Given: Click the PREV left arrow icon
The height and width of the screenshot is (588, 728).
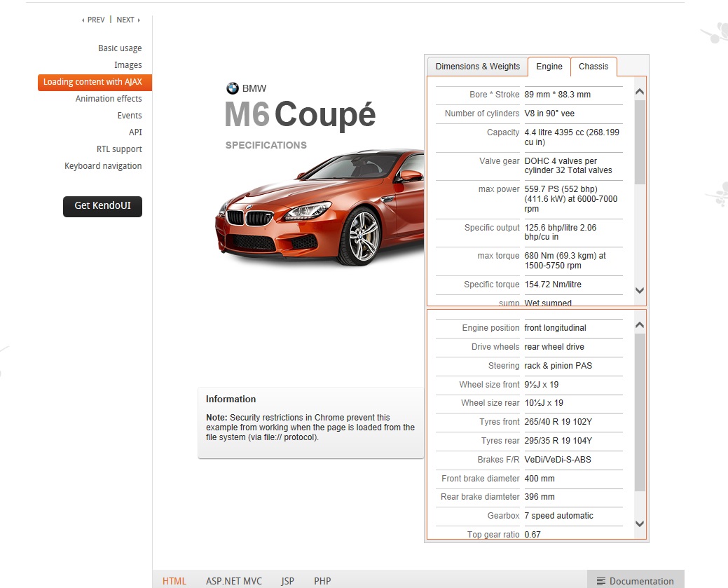Looking at the screenshot, I should [x=83, y=20].
